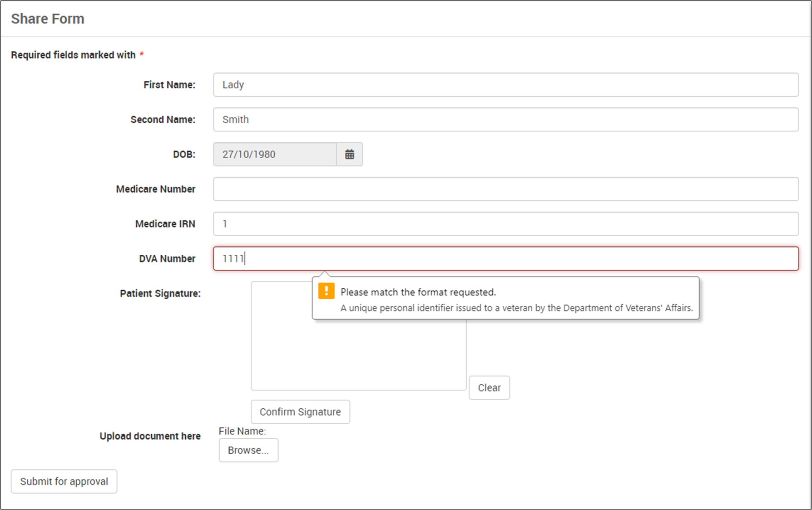Select the DOB date text field
Viewport: 812px width, 510px height.
(275, 154)
